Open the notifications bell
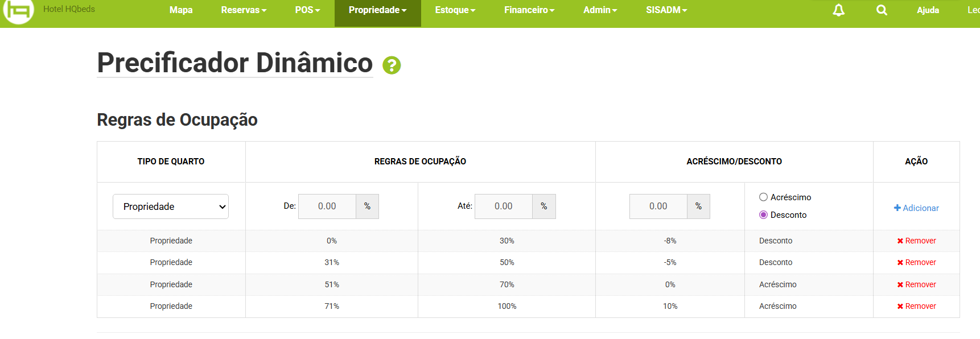 [838, 10]
